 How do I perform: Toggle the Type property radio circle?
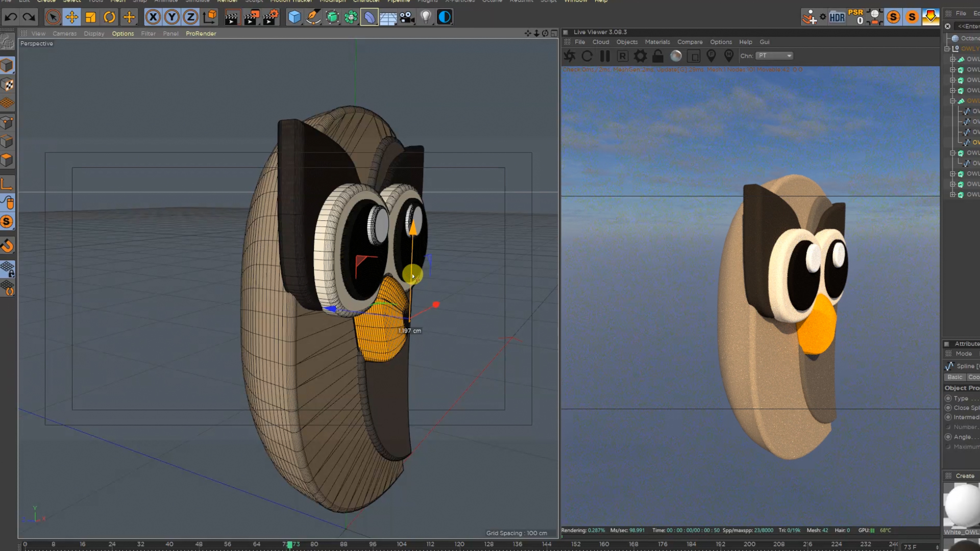948,398
